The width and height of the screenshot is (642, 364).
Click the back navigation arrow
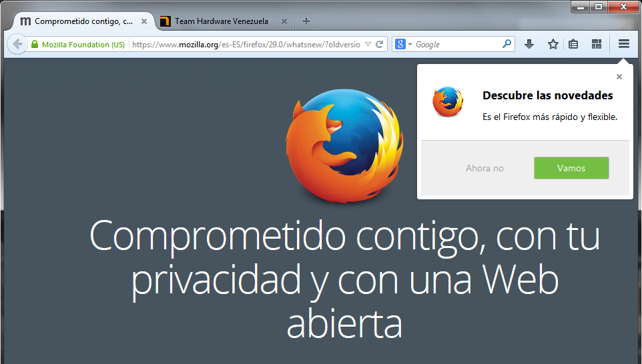[18, 45]
